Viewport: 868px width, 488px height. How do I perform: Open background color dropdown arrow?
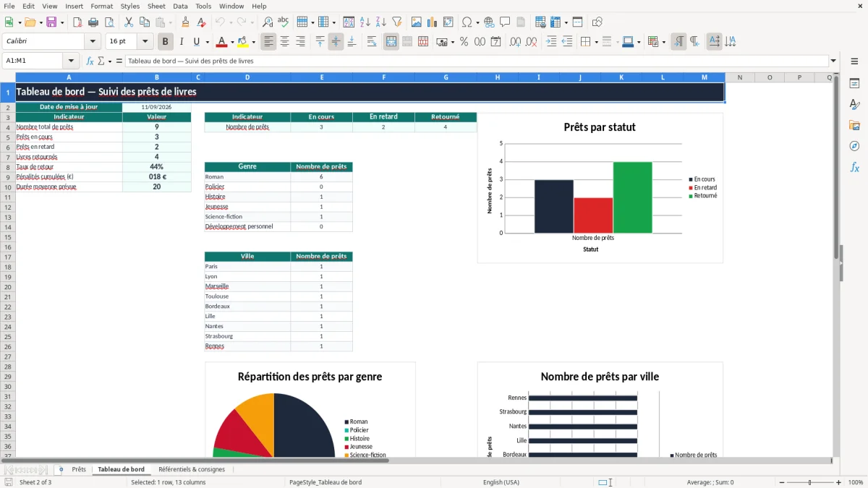tap(253, 42)
